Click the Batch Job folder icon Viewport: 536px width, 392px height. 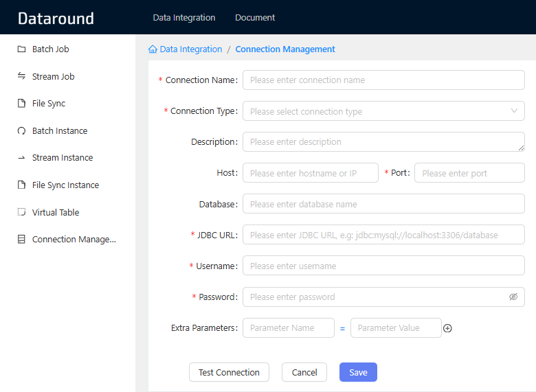pos(21,49)
